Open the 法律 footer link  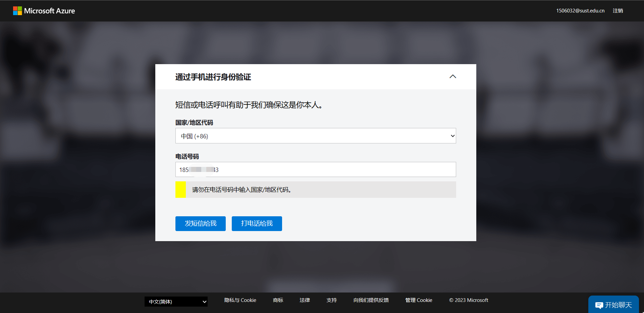pyautogui.click(x=305, y=300)
